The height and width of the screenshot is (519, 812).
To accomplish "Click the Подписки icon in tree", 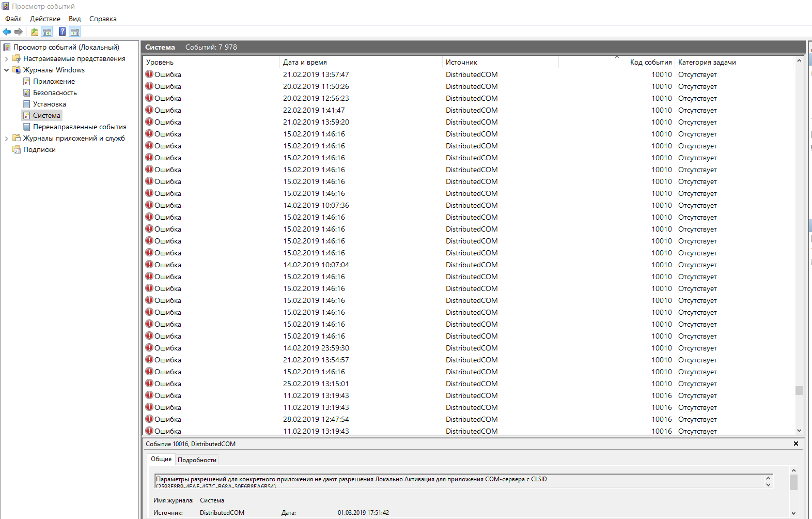I will 17,149.
